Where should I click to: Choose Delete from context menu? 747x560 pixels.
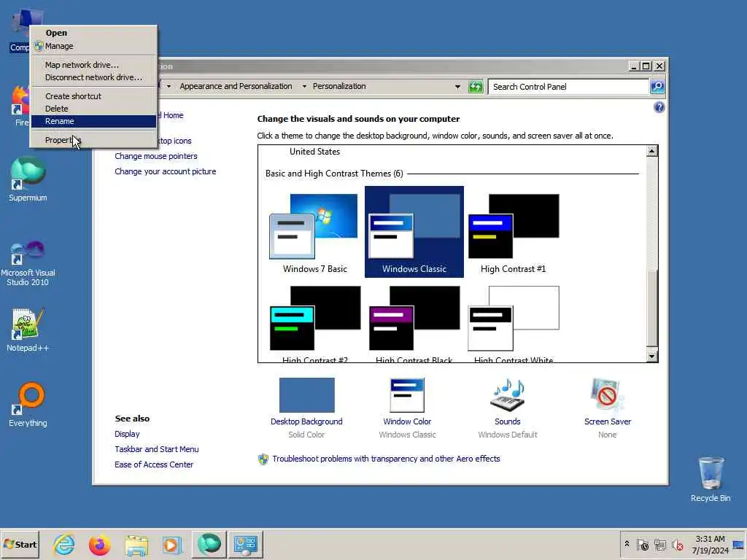(x=94, y=109)
